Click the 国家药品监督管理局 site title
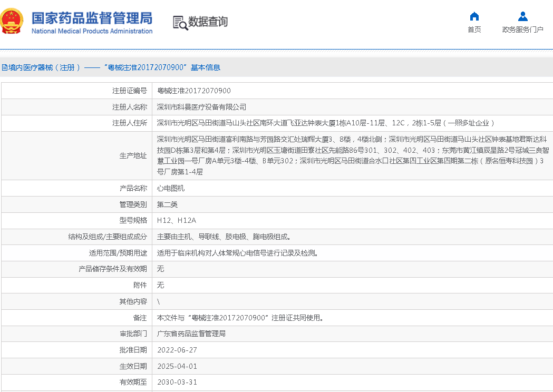 tap(92, 18)
